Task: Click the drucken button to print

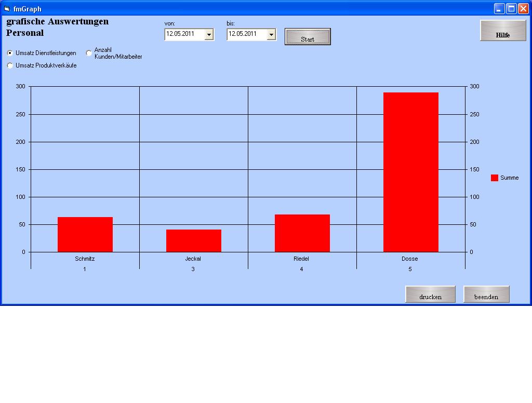Action: (430, 294)
